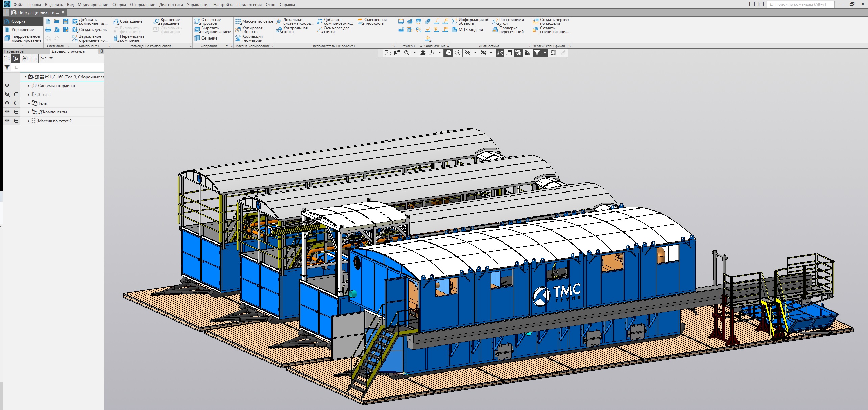Expand the Компоненты tree node

(29, 112)
